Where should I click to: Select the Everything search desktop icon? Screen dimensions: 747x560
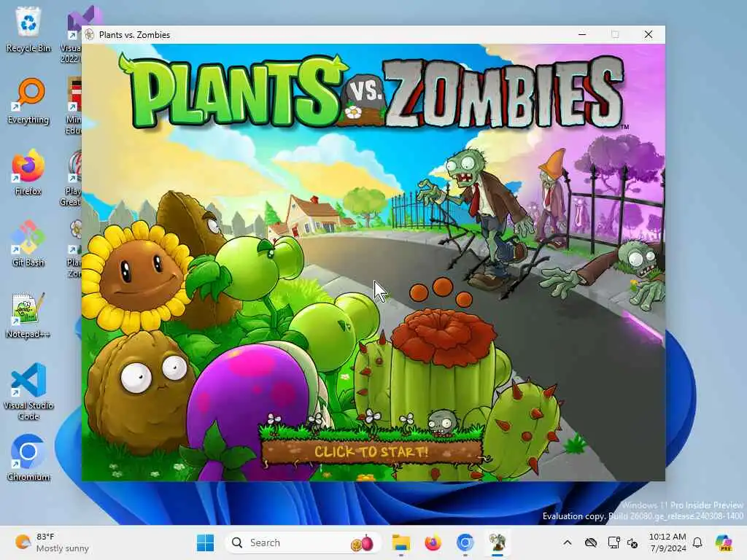28,101
